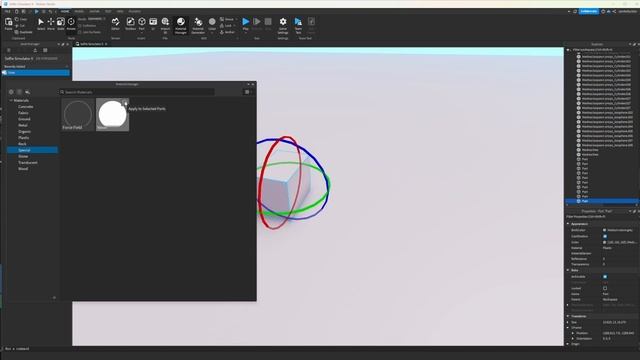Screen dimensions: 640x360
Task: Select the Select tool in the ribbon
Action: click(41, 24)
